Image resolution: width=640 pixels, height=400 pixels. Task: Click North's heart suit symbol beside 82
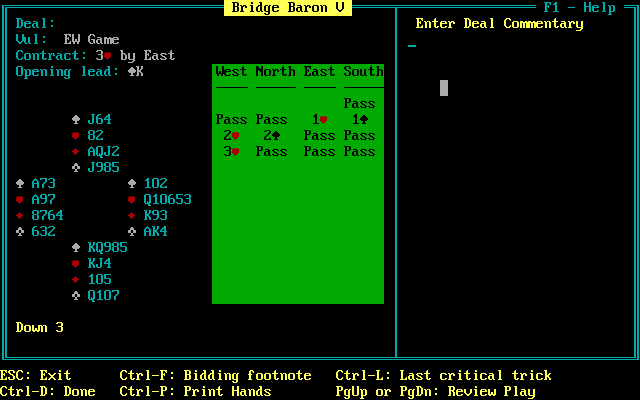click(x=76, y=136)
